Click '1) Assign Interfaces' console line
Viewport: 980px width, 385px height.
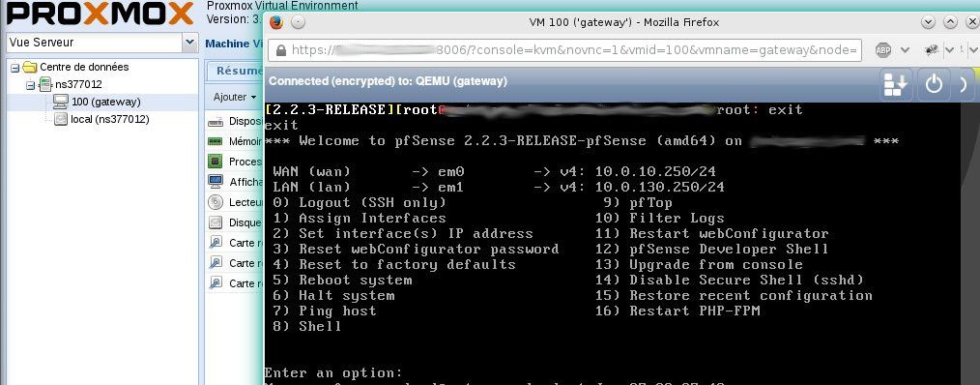tap(360, 218)
